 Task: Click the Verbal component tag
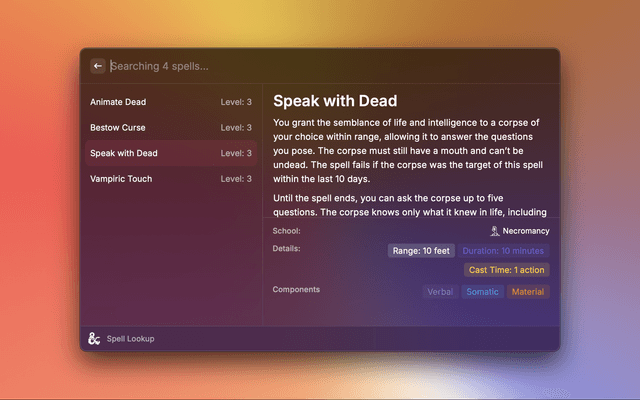pyautogui.click(x=440, y=292)
